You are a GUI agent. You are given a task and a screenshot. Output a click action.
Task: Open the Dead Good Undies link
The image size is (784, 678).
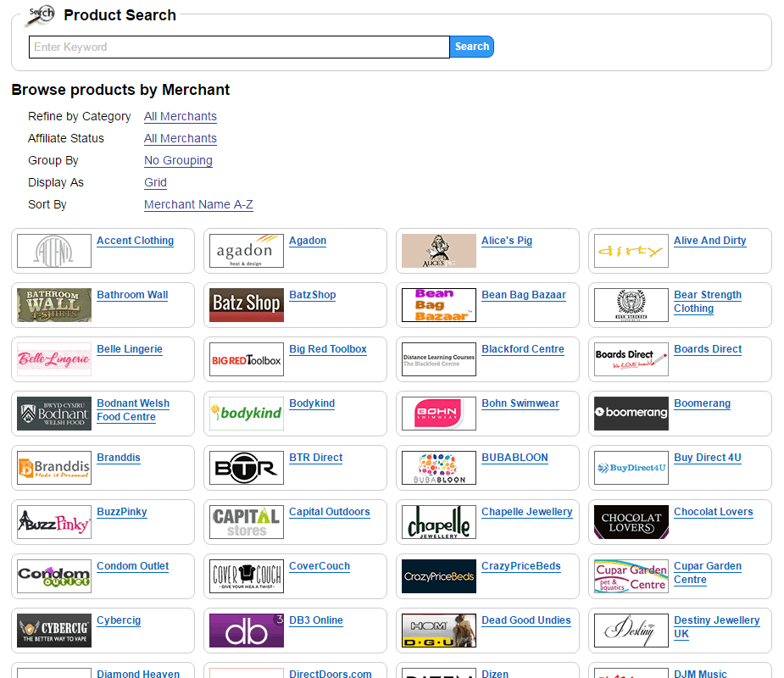click(x=526, y=620)
